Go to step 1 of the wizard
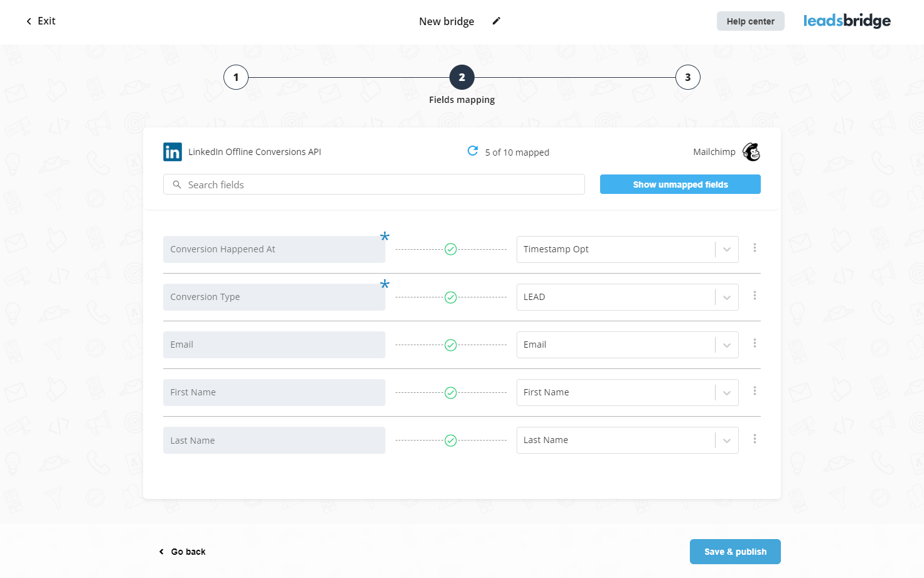Viewport: 924px width, 578px height. point(236,77)
